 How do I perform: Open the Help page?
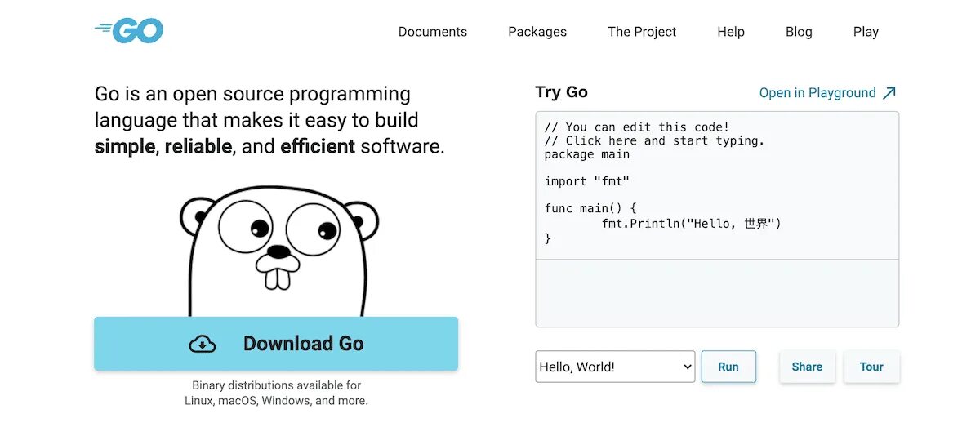(x=731, y=32)
